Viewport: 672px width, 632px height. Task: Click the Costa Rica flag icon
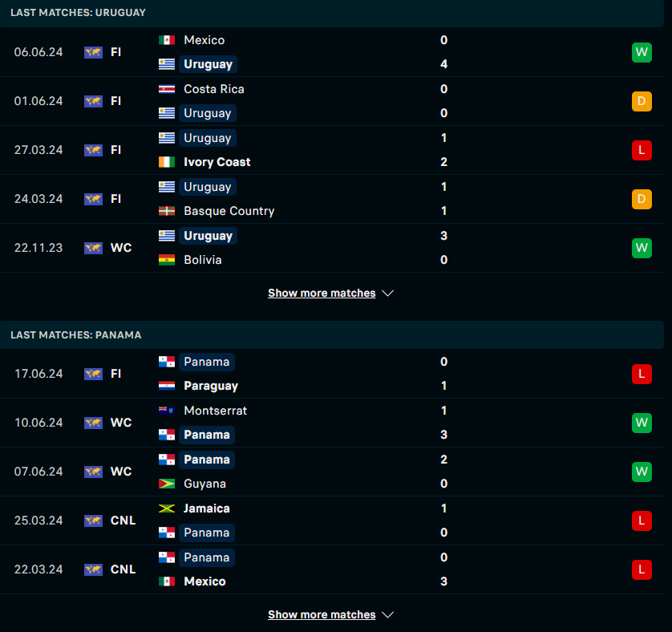tap(166, 89)
